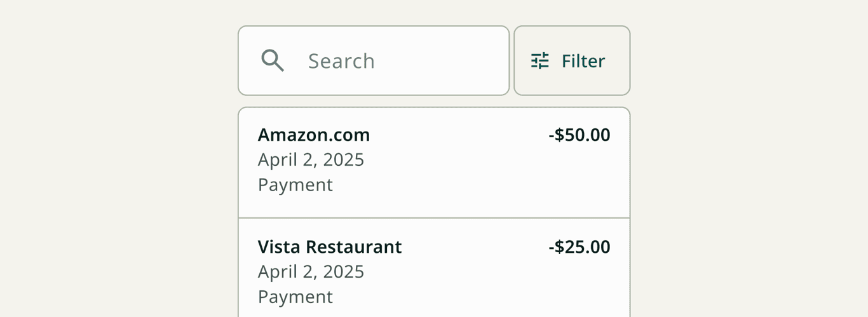Click April 2, 2025 under Amazon.com
868x317 pixels.
[311, 160]
